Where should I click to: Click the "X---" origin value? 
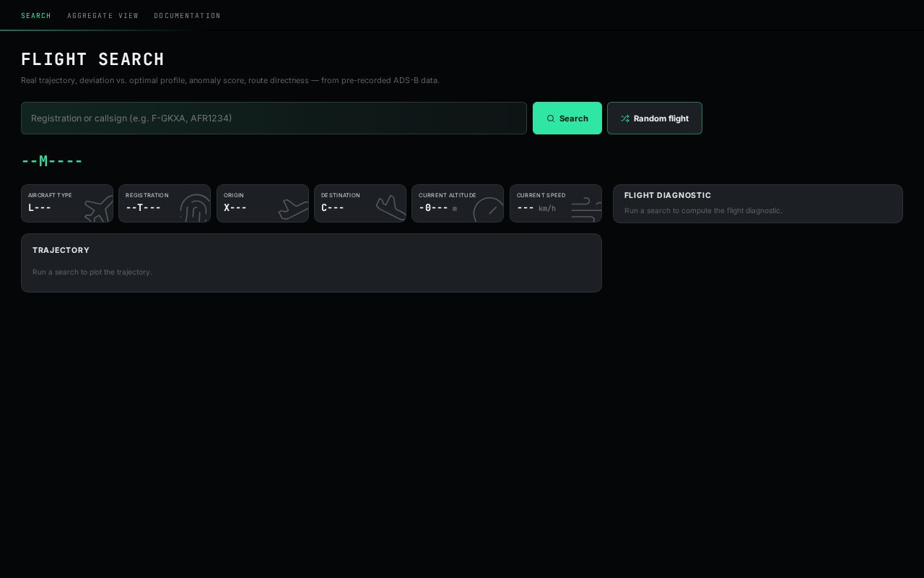pos(235,208)
